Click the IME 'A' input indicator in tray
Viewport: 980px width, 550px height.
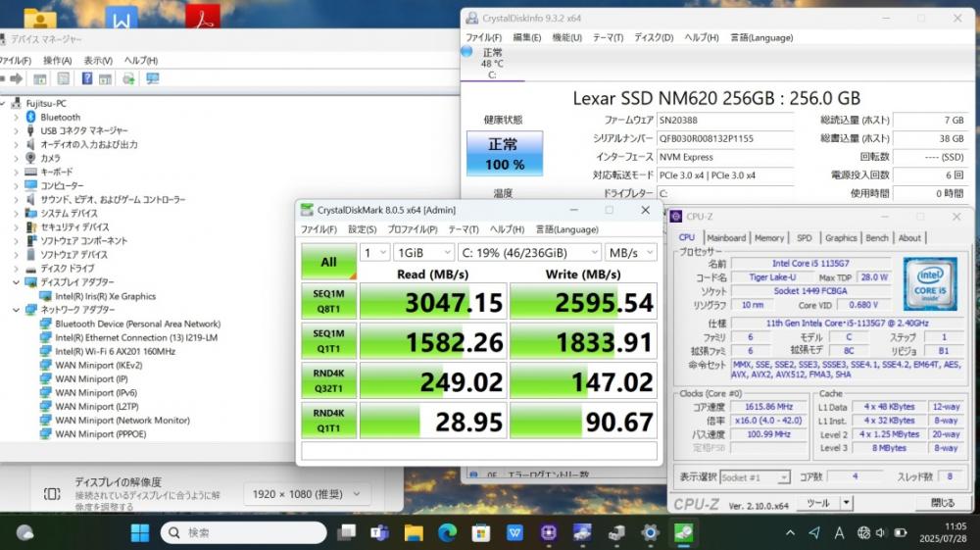(839, 532)
